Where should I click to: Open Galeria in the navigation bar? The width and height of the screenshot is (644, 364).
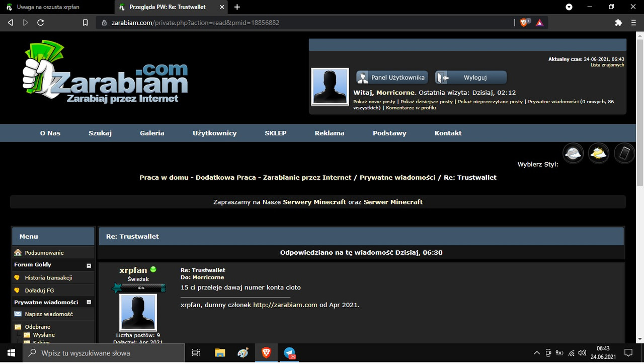coord(152,133)
